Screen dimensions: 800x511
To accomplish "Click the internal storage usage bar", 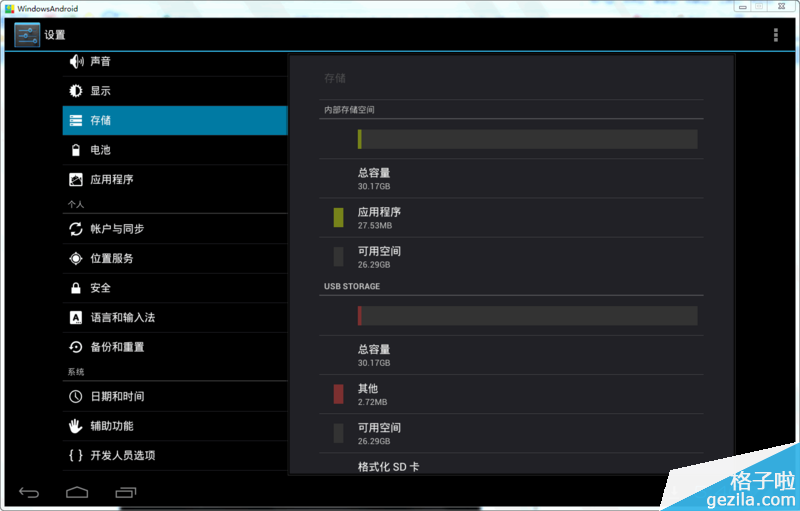I will click(528, 139).
